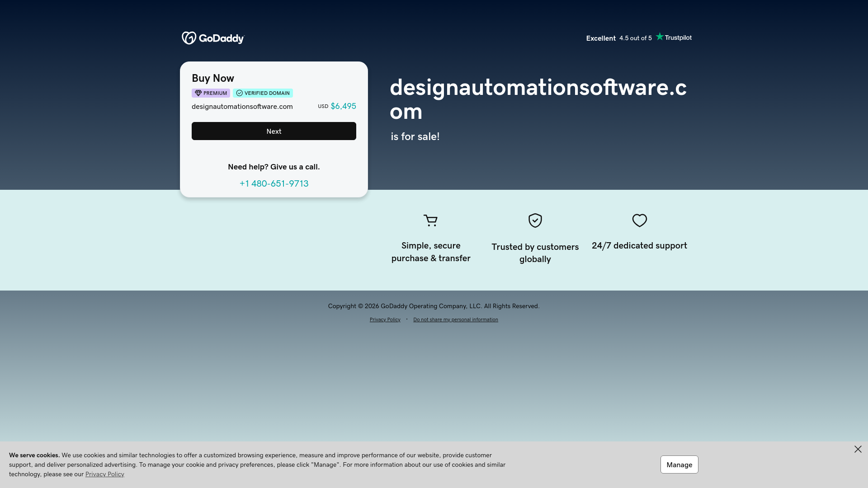This screenshot has width=868, height=488.
Task: Click designautomationsoftware.com in the Buy Now card
Action: 242,107
